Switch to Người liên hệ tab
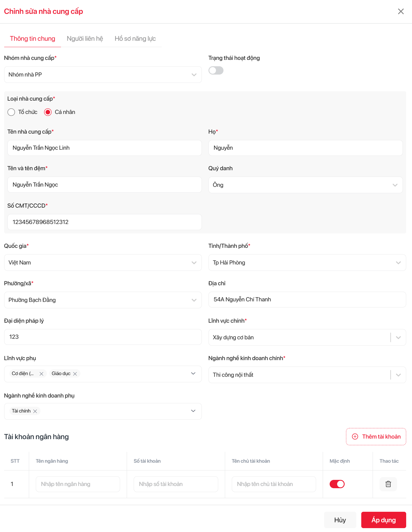This screenshot has width=412, height=532. (x=85, y=39)
